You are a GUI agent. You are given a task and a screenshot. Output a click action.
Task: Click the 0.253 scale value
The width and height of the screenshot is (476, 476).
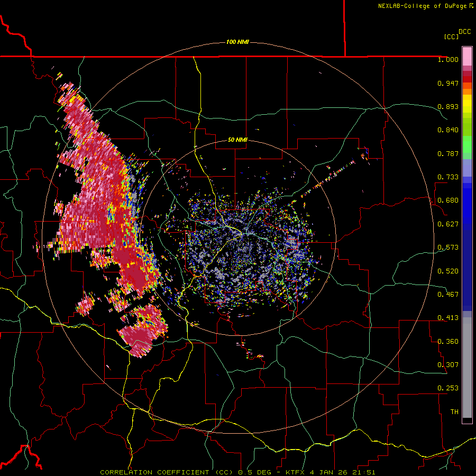448,388
